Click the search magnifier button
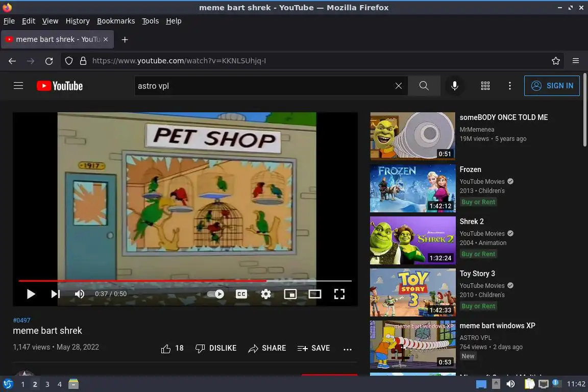 424,86
